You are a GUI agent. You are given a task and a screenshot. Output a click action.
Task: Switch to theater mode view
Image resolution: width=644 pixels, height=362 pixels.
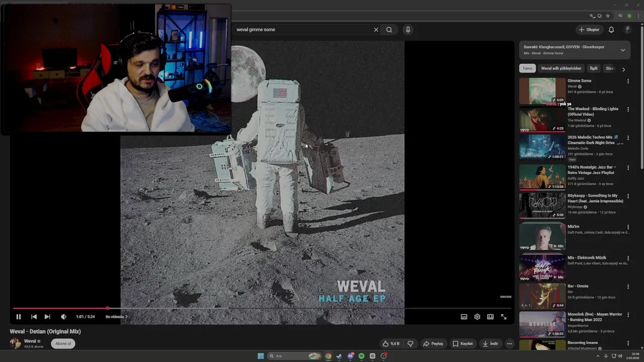pyautogui.click(x=490, y=317)
